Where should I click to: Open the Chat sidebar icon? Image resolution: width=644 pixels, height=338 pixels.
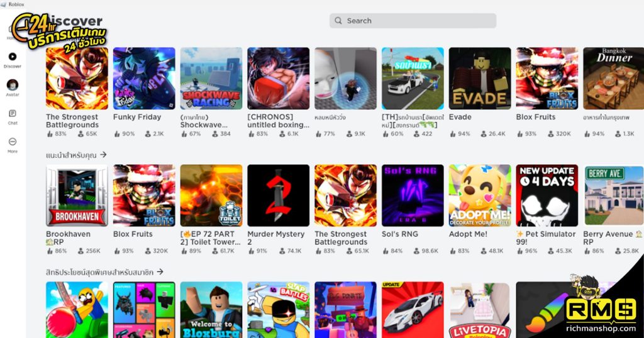13,114
